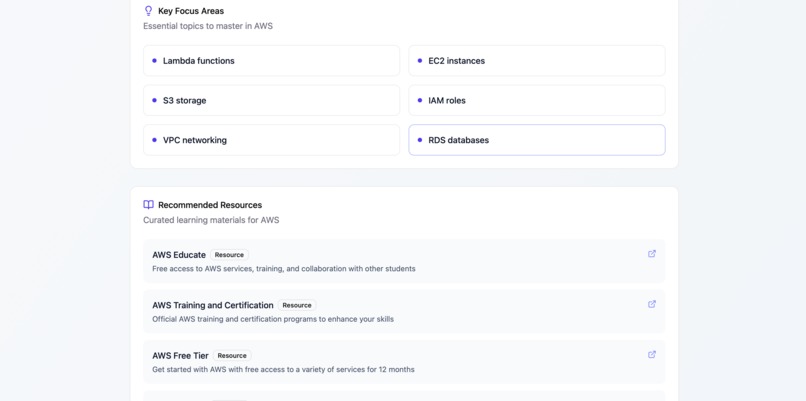Open AWS Educate external link icon
806x401 pixels.
[x=652, y=253]
